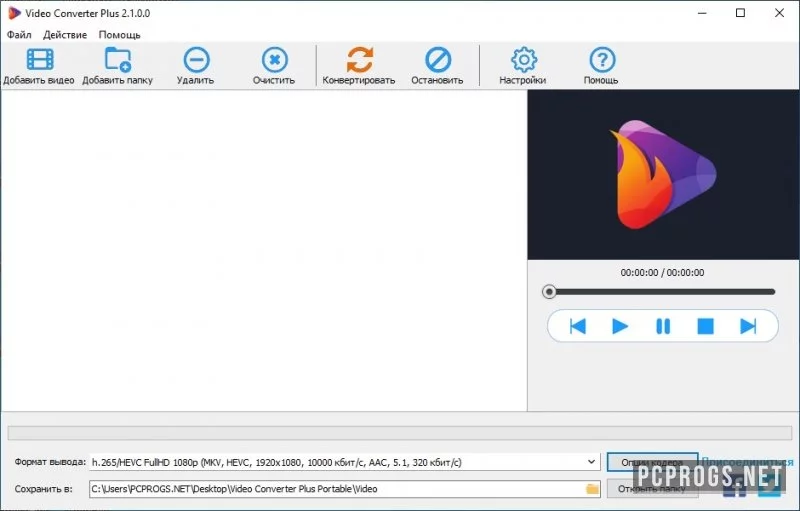
Task: Maximize the Video Converter Plus window
Action: [740, 13]
